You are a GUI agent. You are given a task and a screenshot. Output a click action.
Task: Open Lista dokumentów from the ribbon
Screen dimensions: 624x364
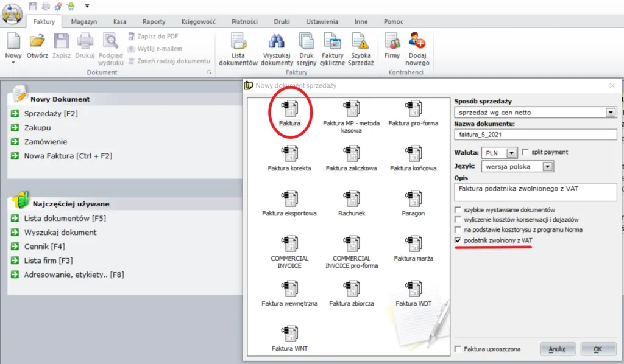(238, 50)
